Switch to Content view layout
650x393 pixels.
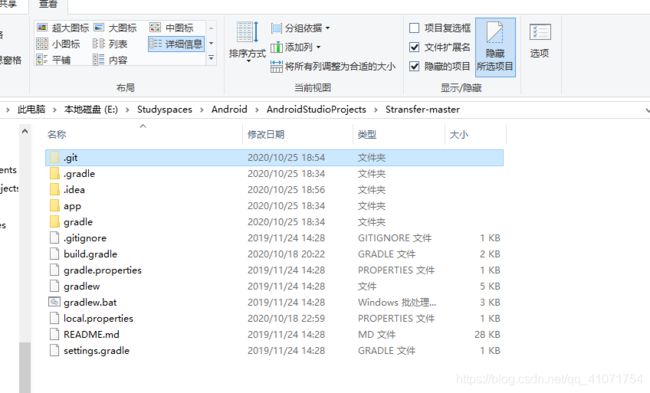coord(110,60)
